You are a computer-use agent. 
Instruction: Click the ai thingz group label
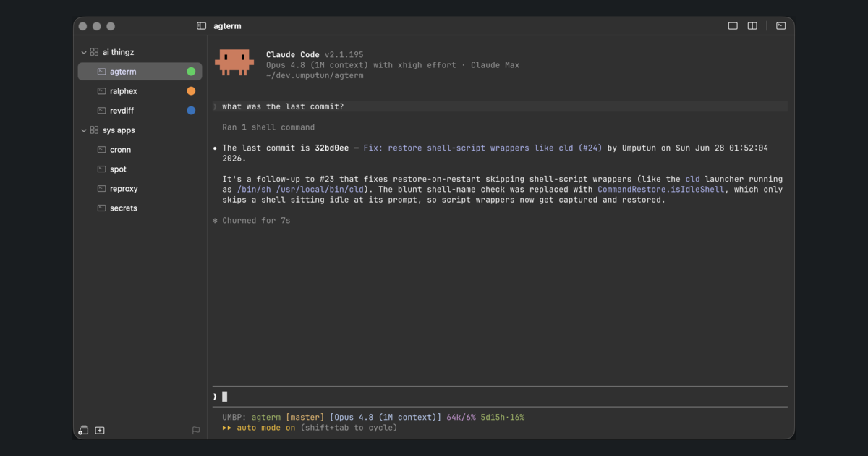point(118,52)
